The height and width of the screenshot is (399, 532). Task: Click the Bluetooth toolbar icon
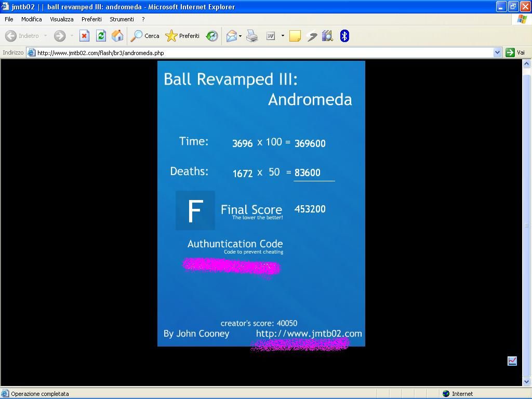tap(344, 36)
